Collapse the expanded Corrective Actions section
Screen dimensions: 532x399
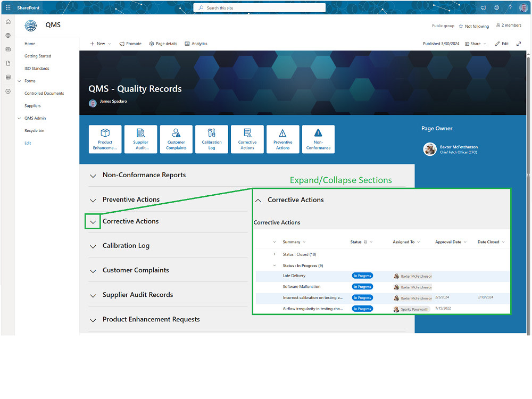pyautogui.click(x=258, y=200)
